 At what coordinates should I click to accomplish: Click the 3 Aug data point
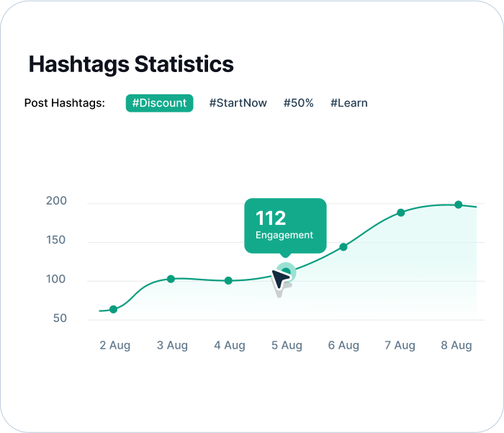coord(171,279)
